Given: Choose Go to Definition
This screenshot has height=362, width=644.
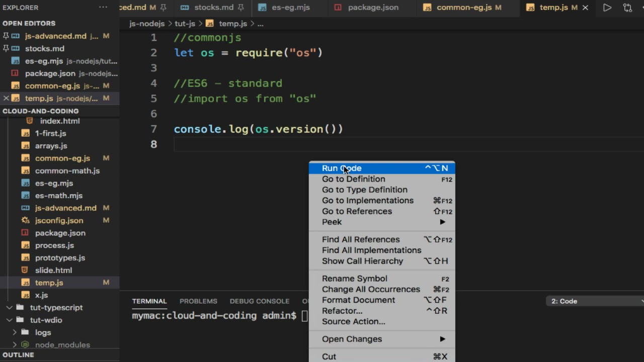Looking at the screenshot, I should [x=382, y=179].
